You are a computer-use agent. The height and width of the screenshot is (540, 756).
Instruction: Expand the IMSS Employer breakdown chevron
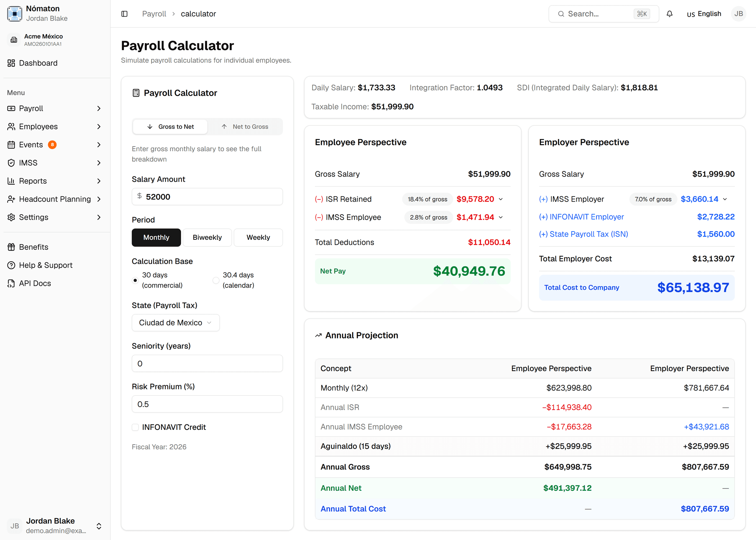tap(725, 199)
